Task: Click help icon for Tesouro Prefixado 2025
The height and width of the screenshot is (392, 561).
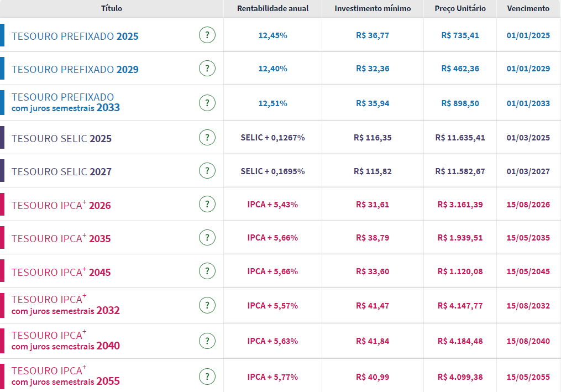Action: click(x=207, y=35)
